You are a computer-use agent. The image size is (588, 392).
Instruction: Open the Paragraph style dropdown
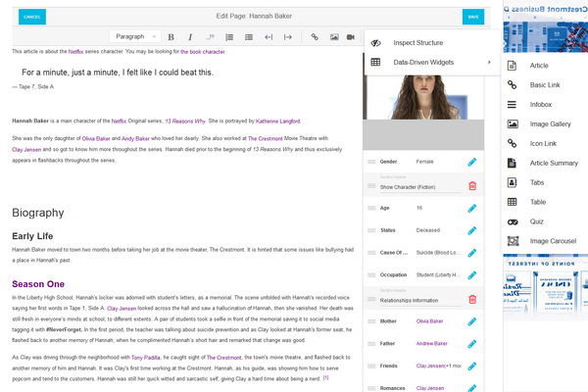click(x=135, y=36)
